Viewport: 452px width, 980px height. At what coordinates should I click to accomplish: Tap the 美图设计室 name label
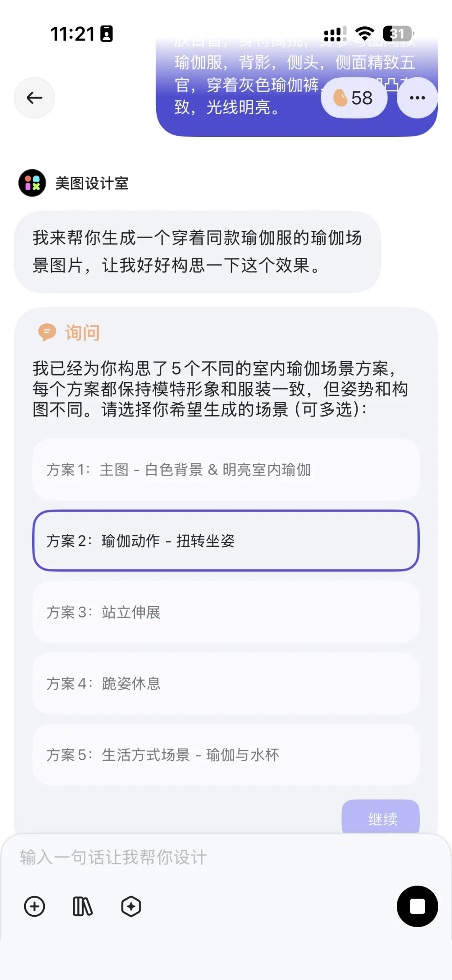[x=92, y=183]
